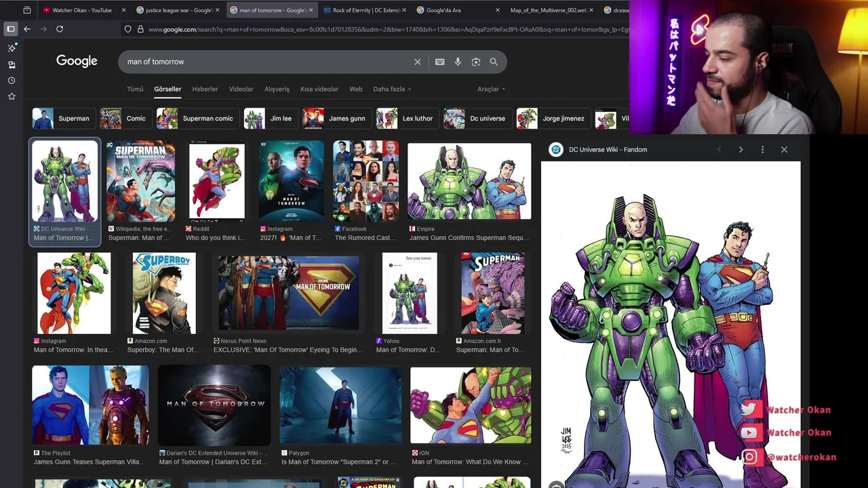Viewport: 868px width, 488px height.
Task: Select the Web search category
Action: click(355, 89)
